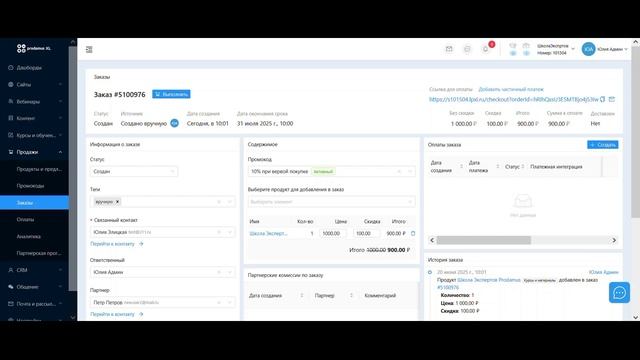Click the blue Выполнить button
Screen dimensions: 640x360
point(171,94)
